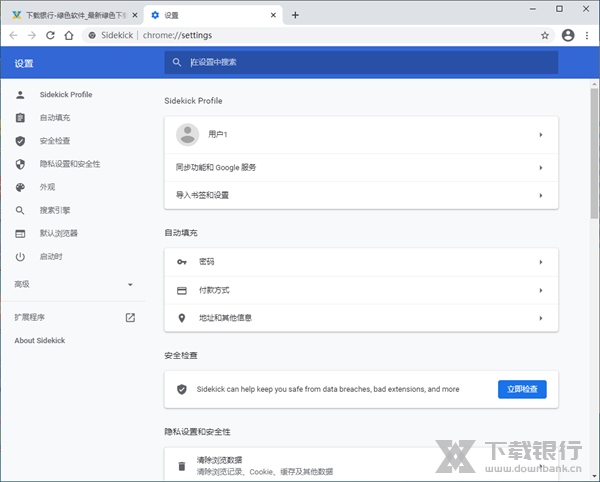
Task: Open a new tab with plus button
Action: point(295,15)
